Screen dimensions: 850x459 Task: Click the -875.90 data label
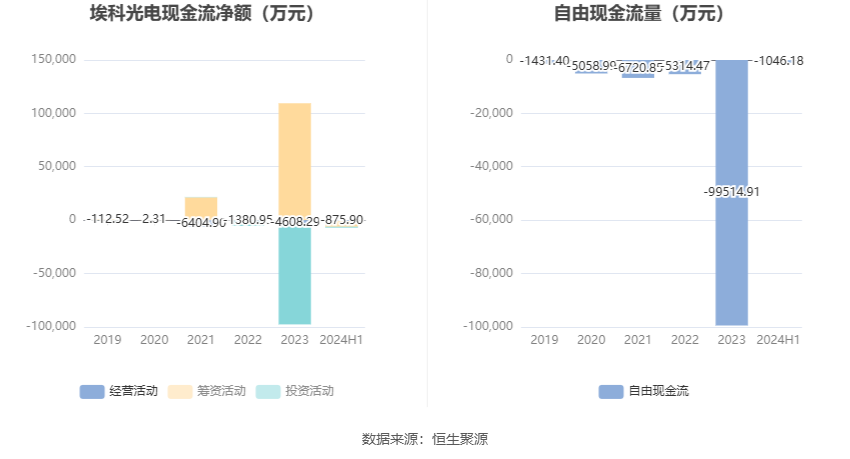pos(342,220)
